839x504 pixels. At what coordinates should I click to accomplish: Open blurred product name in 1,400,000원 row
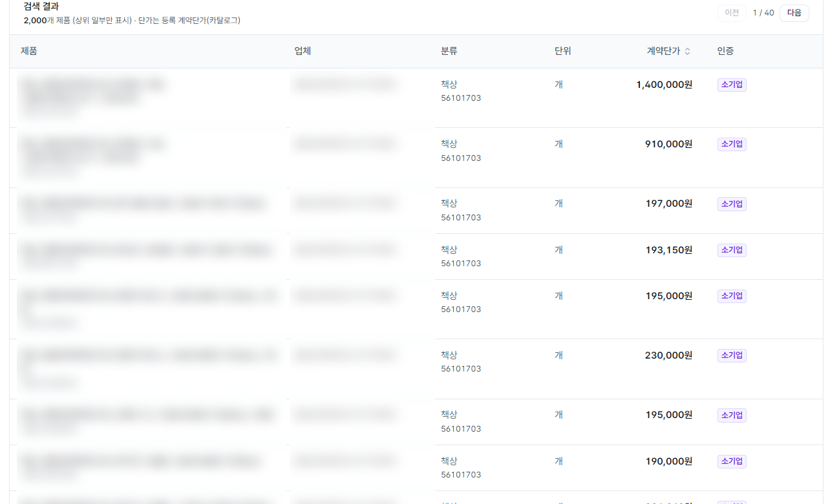pos(94,97)
